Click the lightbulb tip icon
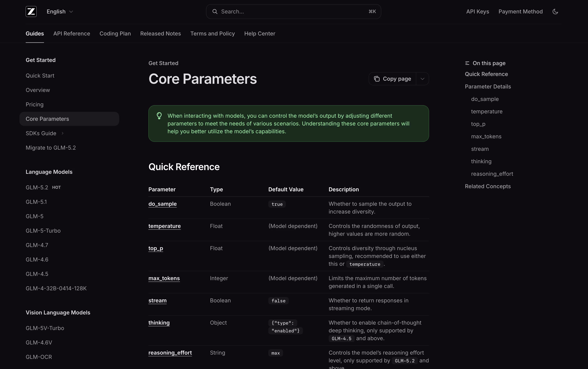Viewport: 588px width, 369px height. (159, 116)
